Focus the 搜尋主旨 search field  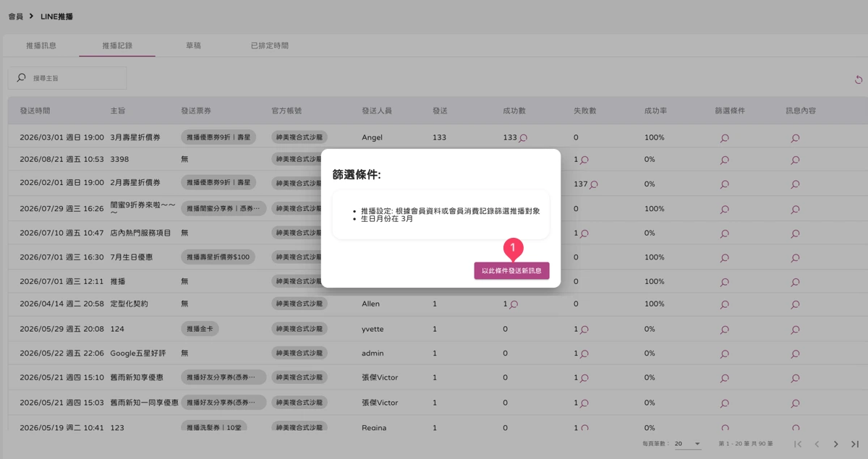[67, 78]
